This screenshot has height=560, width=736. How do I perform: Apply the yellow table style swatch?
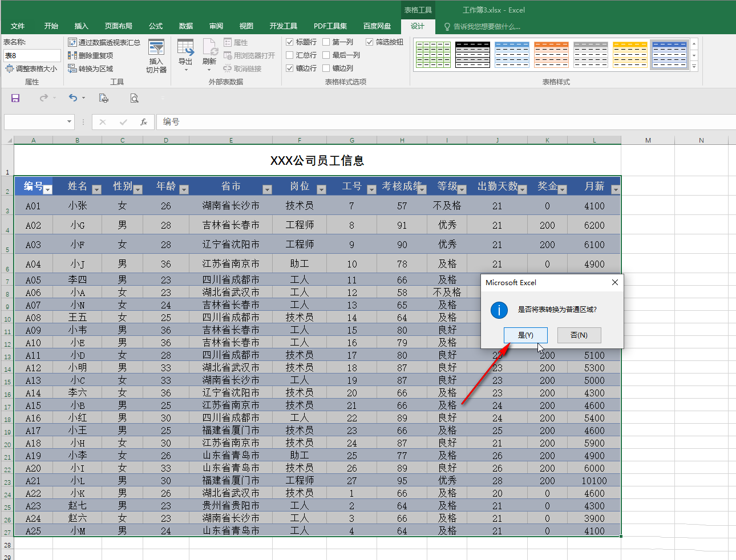pyautogui.click(x=630, y=55)
